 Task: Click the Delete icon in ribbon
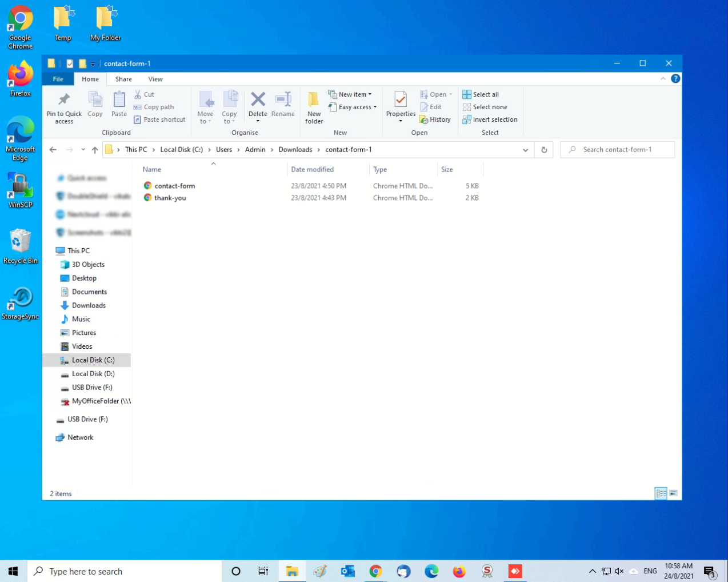[258, 100]
